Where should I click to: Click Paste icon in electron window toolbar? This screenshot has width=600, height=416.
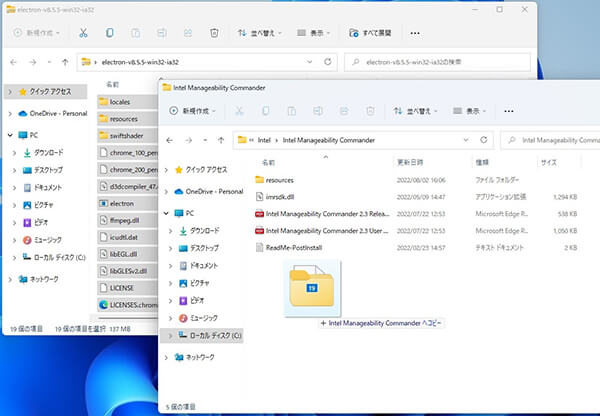click(135, 33)
